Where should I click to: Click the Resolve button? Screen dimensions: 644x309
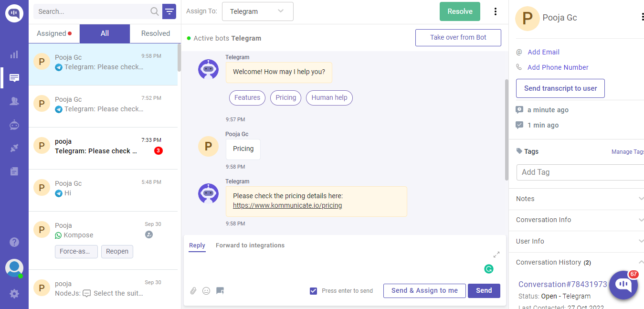[x=459, y=11]
